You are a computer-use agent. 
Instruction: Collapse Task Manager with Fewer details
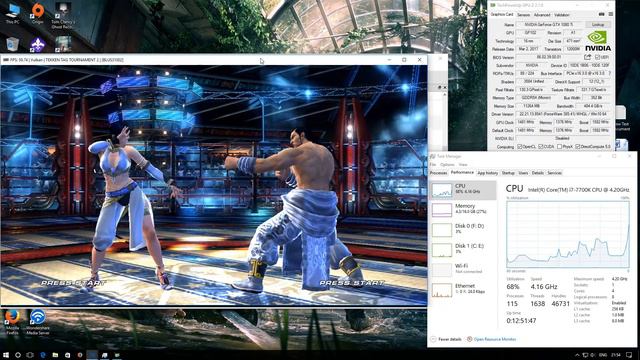pos(446,339)
